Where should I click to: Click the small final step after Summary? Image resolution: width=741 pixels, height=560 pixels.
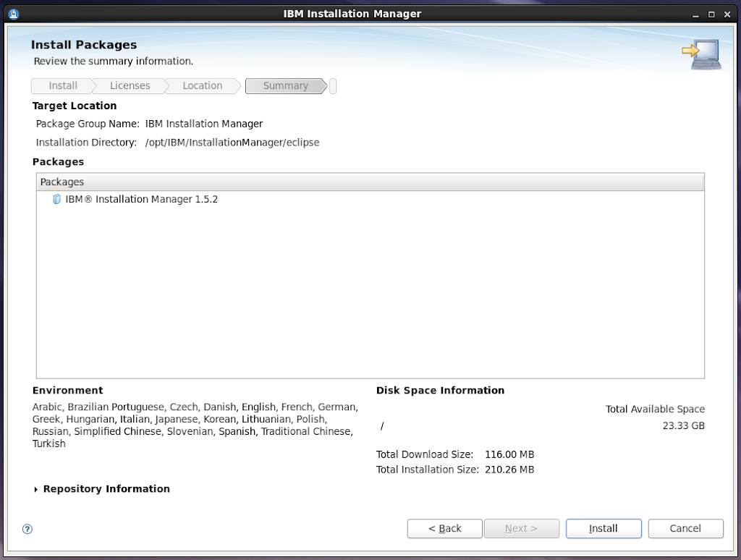[x=333, y=86]
